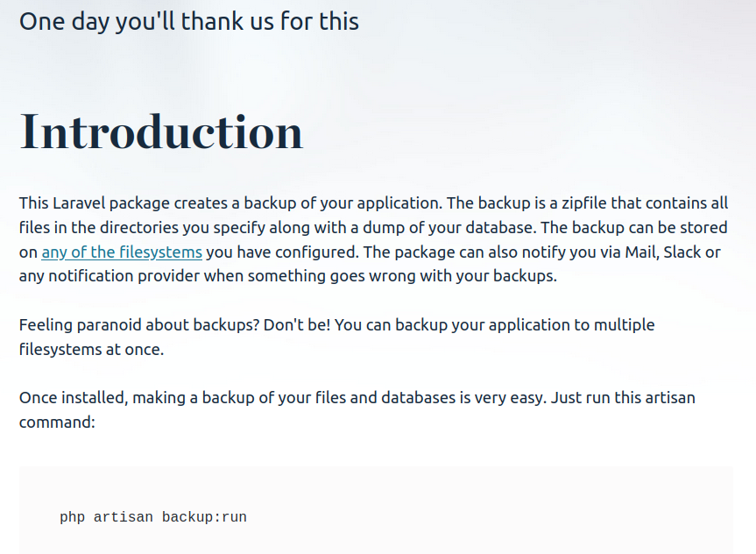756x554 pixels.
Task: Click the 'Once installed' paragraph start
Action: (x=74, y=398)
